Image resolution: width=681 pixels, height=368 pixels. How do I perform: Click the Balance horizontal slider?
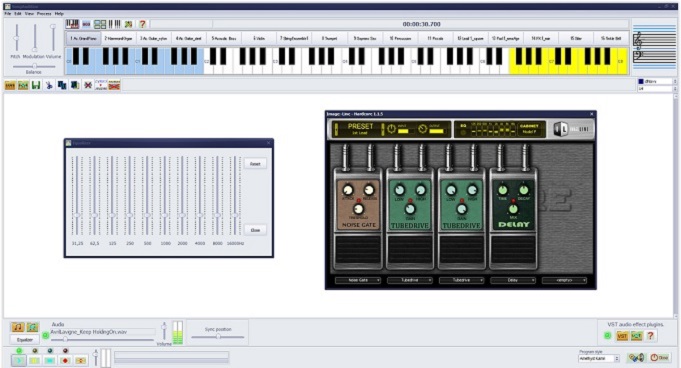tap(34, 66)
